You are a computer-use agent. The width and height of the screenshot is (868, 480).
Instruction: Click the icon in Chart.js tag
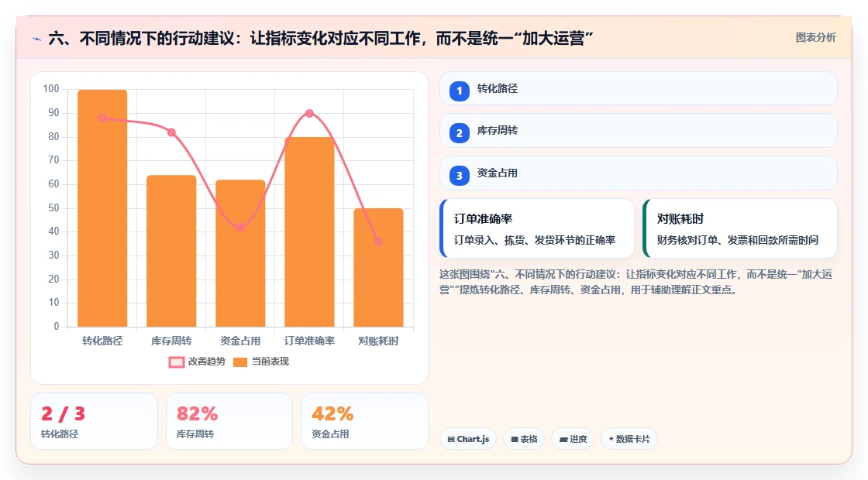point(451,439)
